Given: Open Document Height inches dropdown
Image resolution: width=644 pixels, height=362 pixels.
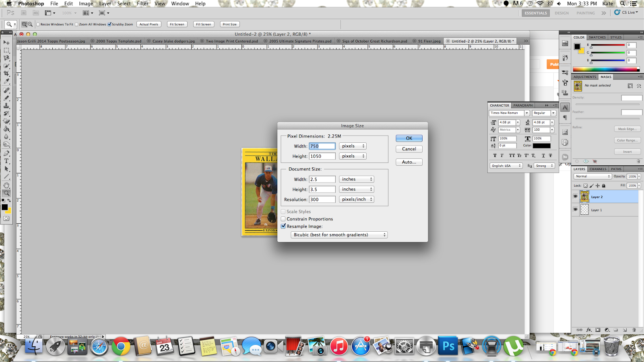Looking at the screenshot, I should pos(357,189).
